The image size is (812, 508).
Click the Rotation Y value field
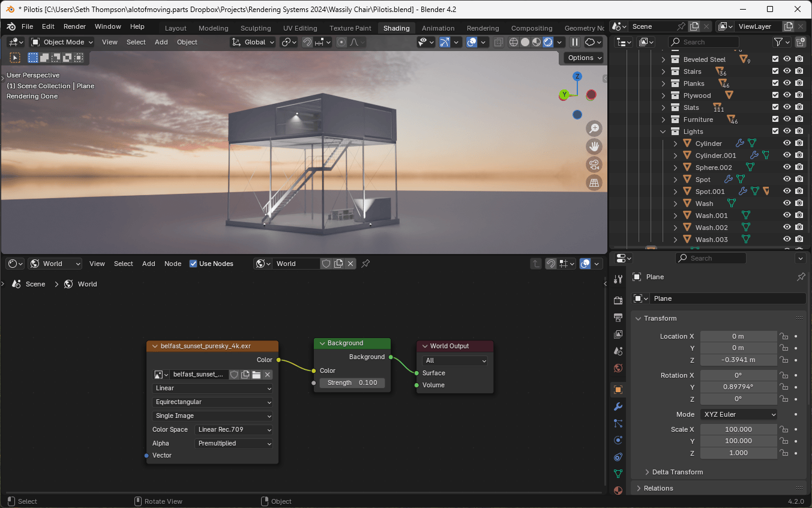click(738, 387)
